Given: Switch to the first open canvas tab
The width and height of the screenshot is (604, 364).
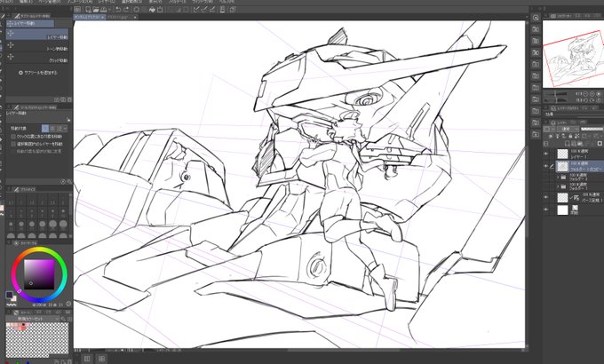Looking at the screenshot, I should [89, 18].
